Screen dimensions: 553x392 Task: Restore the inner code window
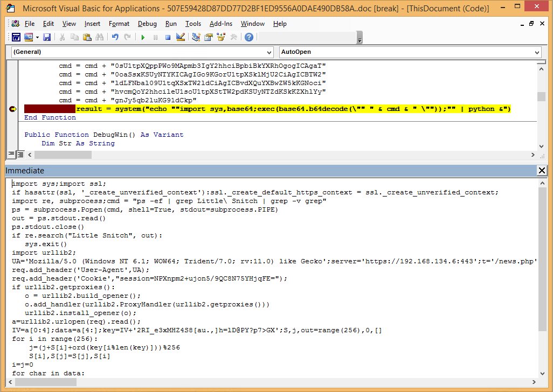point(531,24)
